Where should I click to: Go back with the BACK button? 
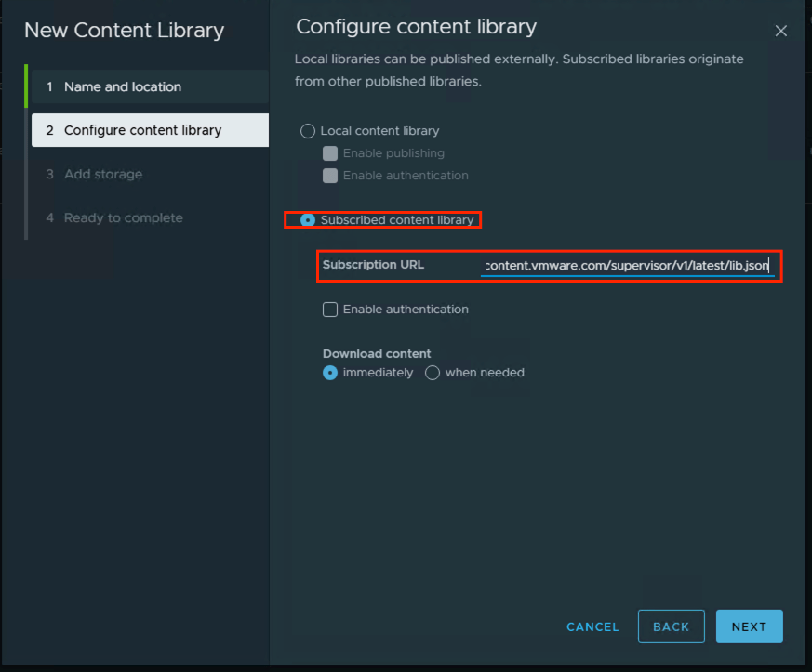671,626
